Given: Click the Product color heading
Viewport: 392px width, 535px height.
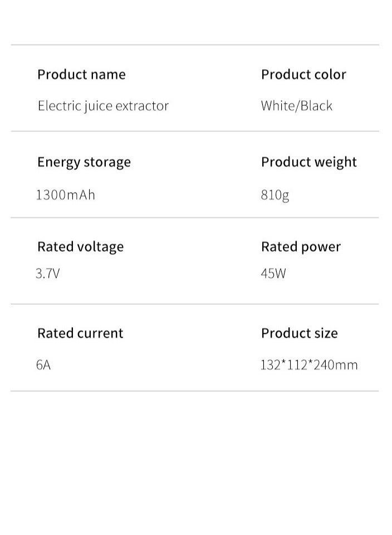Looking at the screenshot, I should 303,74.
